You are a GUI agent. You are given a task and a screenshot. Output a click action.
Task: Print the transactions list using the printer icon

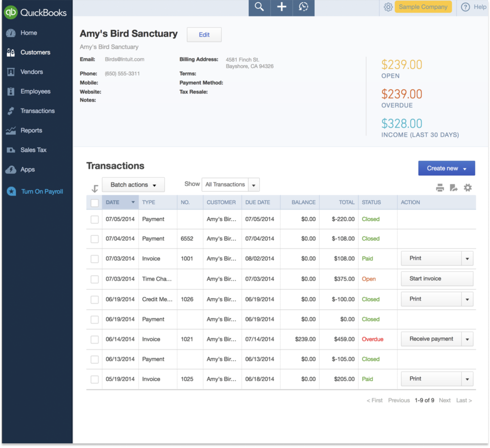(440, 188)
